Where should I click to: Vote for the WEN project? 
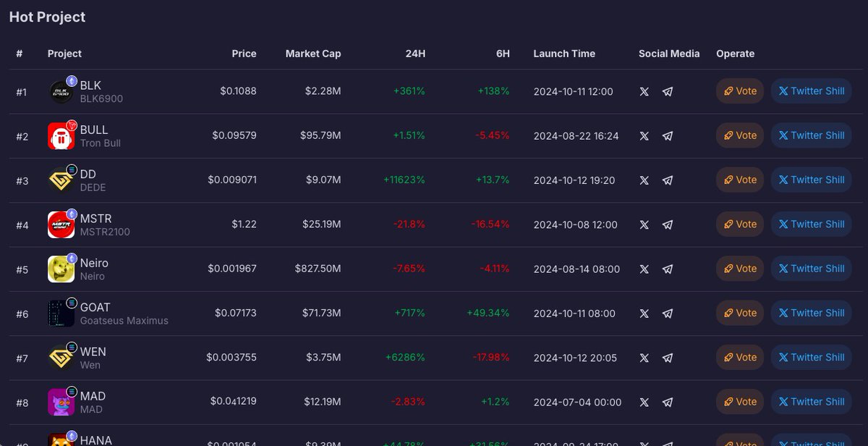pos(740,357)
